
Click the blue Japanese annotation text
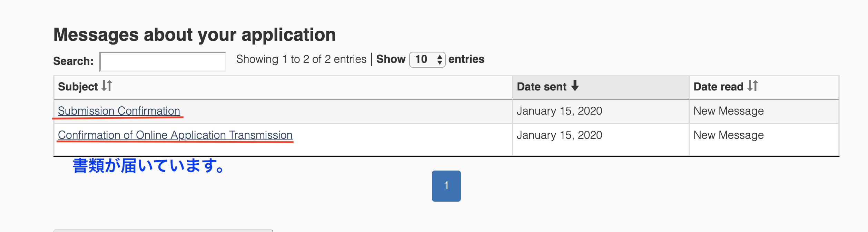point(149,166)
